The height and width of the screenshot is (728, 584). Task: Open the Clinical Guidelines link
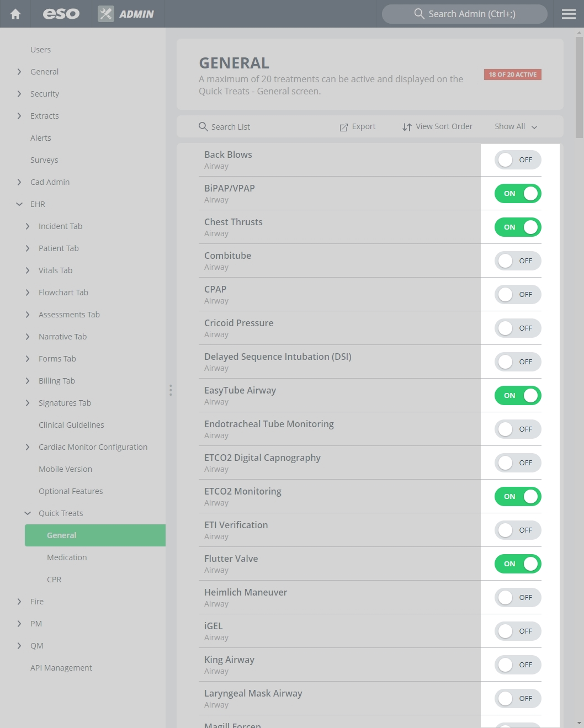coord(71,425)
